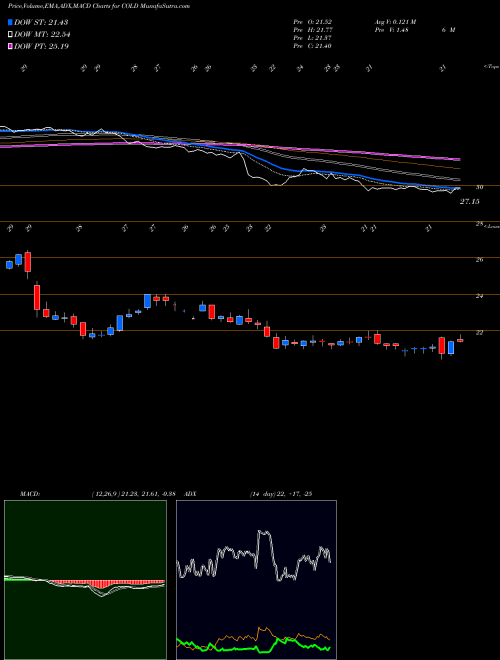This screenshot has height=660, width=500.
Task: Click the 'Pre O: 21.52' open value
Action: (313, 22)
